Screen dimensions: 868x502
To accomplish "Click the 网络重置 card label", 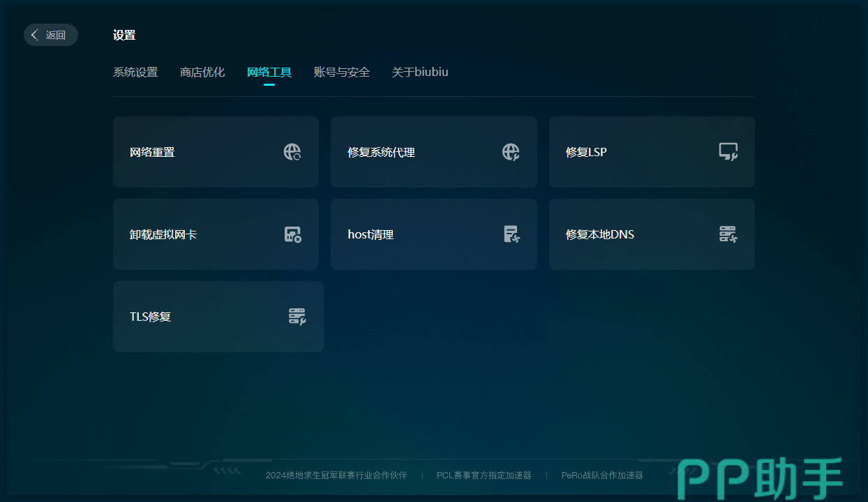I will coord(152,152).
